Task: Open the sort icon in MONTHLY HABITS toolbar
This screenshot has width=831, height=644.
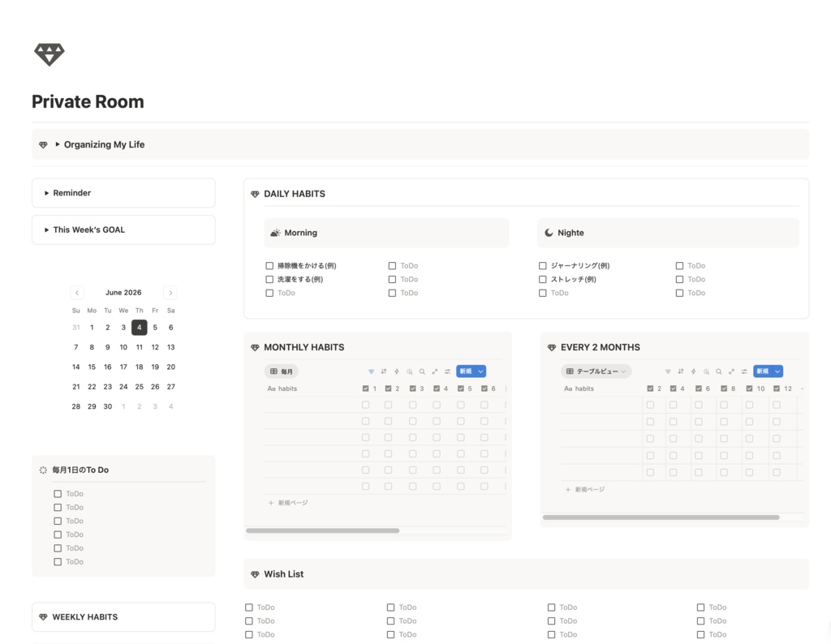Action: pos(384,371)
